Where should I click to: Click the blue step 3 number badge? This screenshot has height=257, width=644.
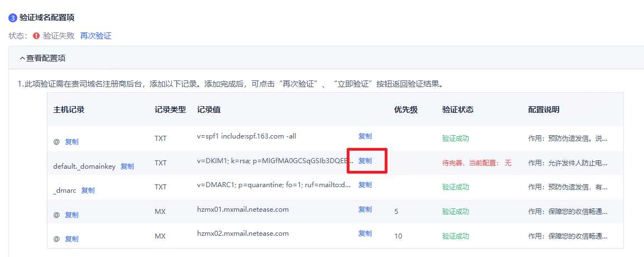[12, 18]
